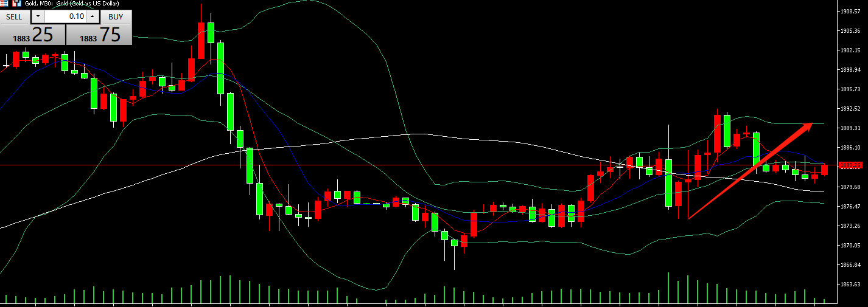Click the 0.10 lot volume field
This screenshot has width=868, height=307.
point(65,17)
